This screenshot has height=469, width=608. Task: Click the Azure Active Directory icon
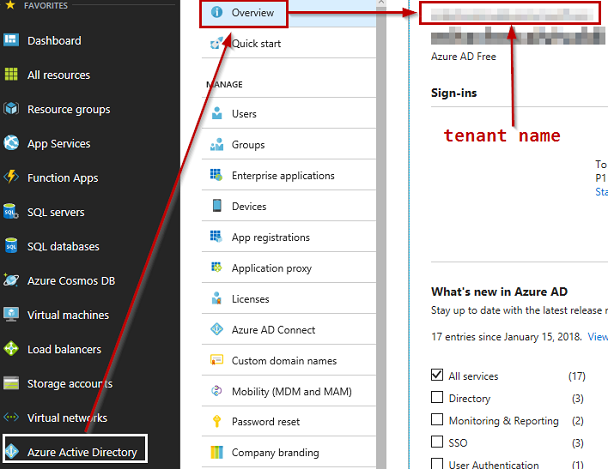12,451
